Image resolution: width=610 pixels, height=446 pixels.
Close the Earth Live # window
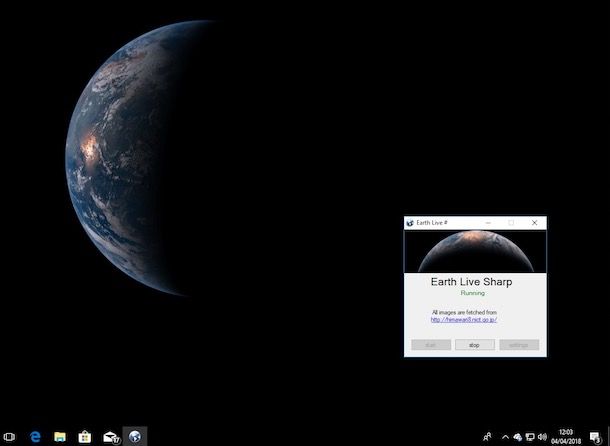[x=535, y=223]
